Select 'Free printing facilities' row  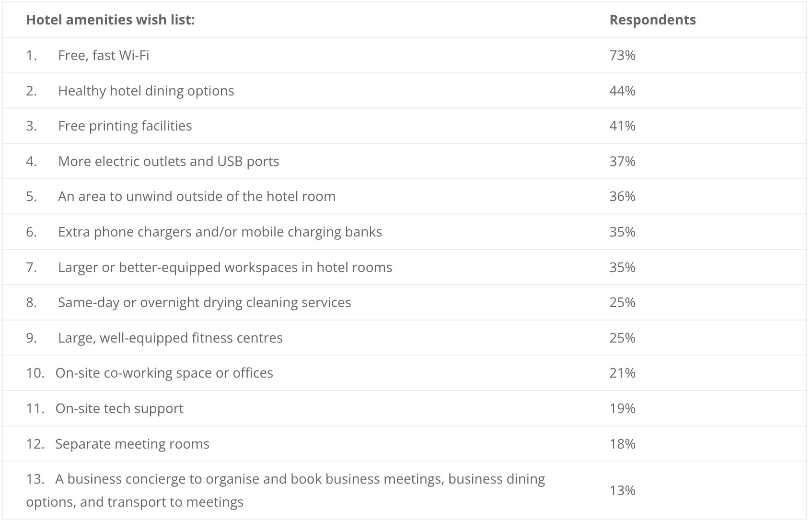(405, 126)
